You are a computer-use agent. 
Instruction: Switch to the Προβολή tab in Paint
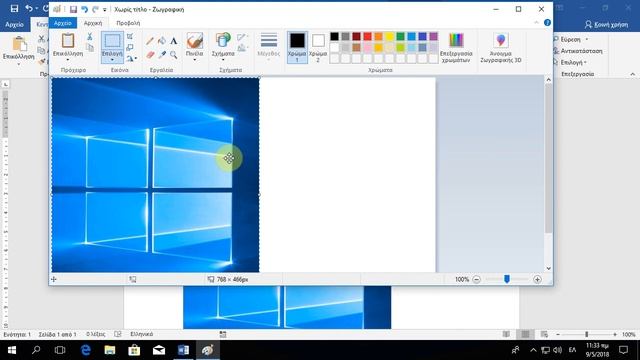(128, 23)
